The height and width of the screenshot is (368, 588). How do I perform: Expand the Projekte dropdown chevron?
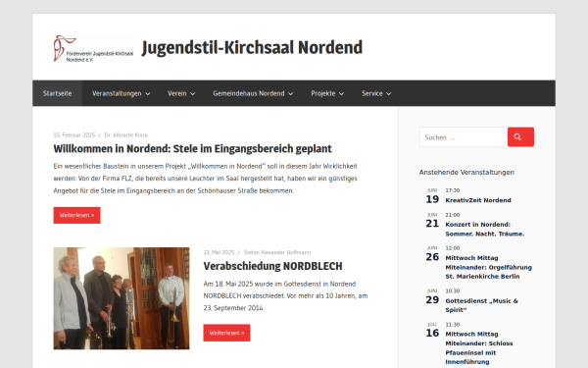[341, 94]
